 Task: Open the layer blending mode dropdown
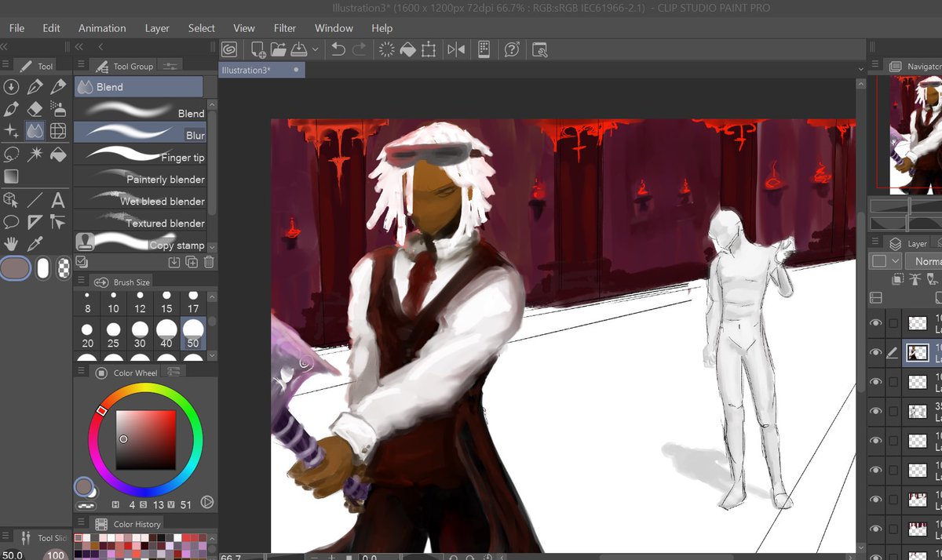tap(923, 261)
